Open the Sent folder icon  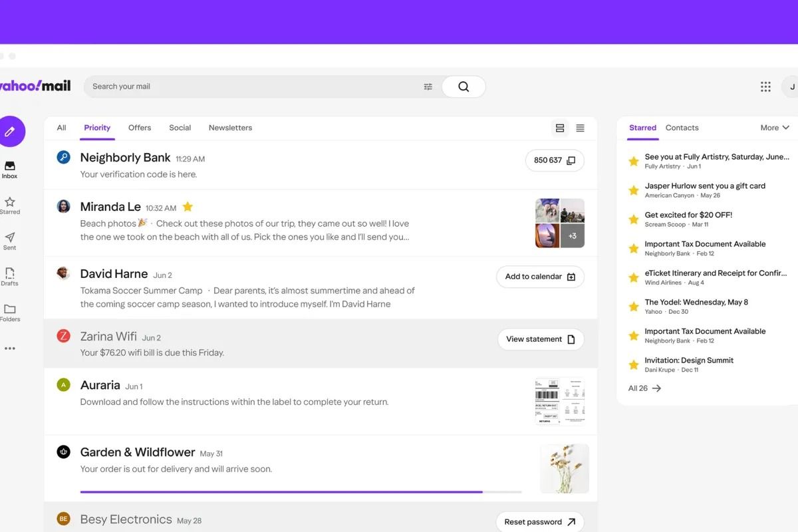[9, 238]
